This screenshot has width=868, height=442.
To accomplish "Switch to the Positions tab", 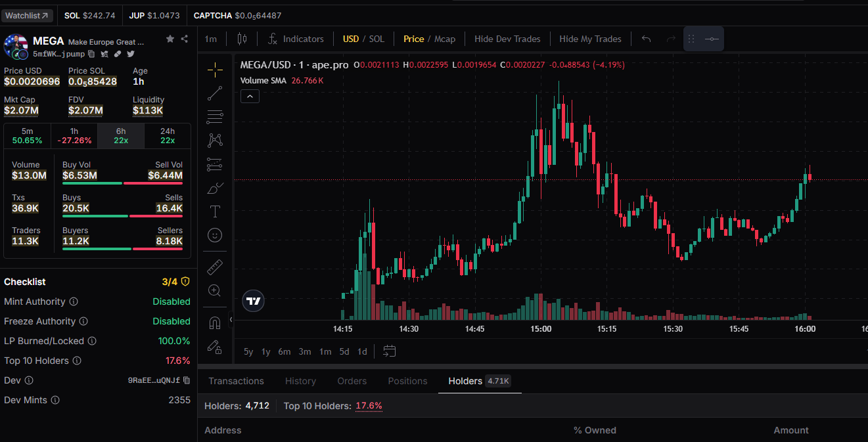I will tap(407, 381).
